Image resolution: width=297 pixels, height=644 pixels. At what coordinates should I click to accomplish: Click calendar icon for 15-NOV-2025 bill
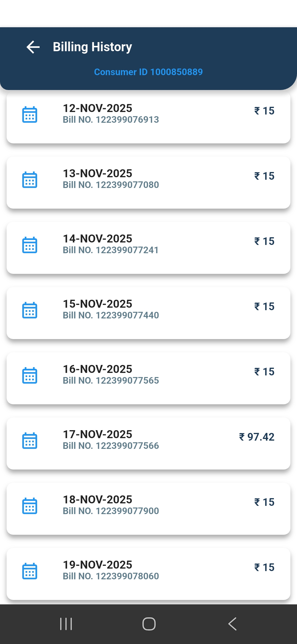(x=30, y=310)
